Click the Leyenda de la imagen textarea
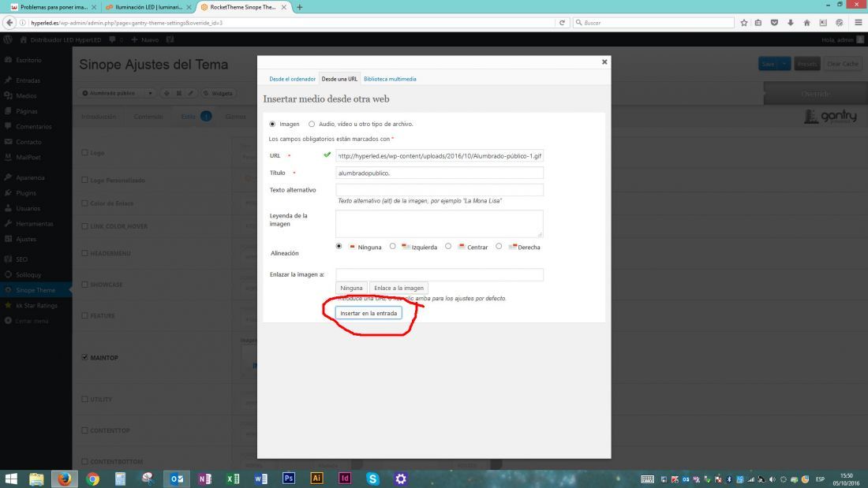Viewport: 868px width, 488px height. (440, 224)
